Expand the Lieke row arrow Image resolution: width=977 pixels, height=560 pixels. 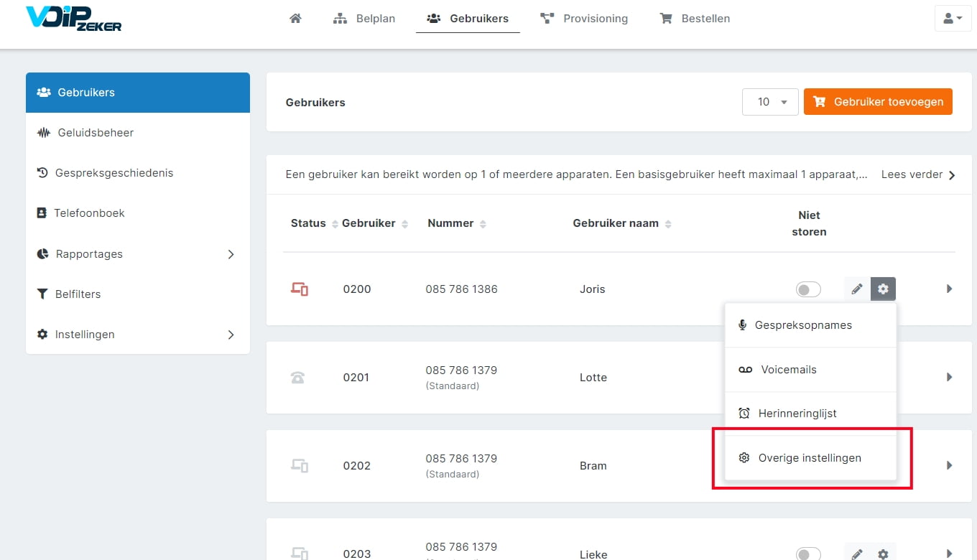949,554
